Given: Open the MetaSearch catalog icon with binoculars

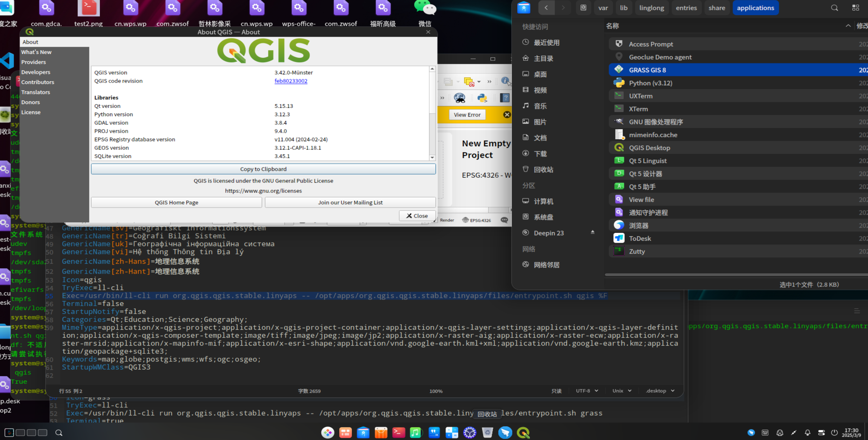Looking at the screenshot, I should click(460, 98).
